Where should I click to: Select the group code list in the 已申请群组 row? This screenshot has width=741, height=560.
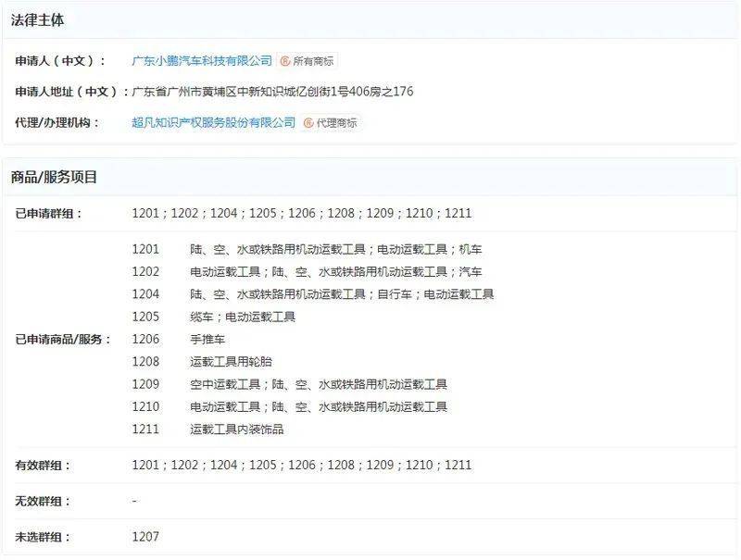[302, 214]
